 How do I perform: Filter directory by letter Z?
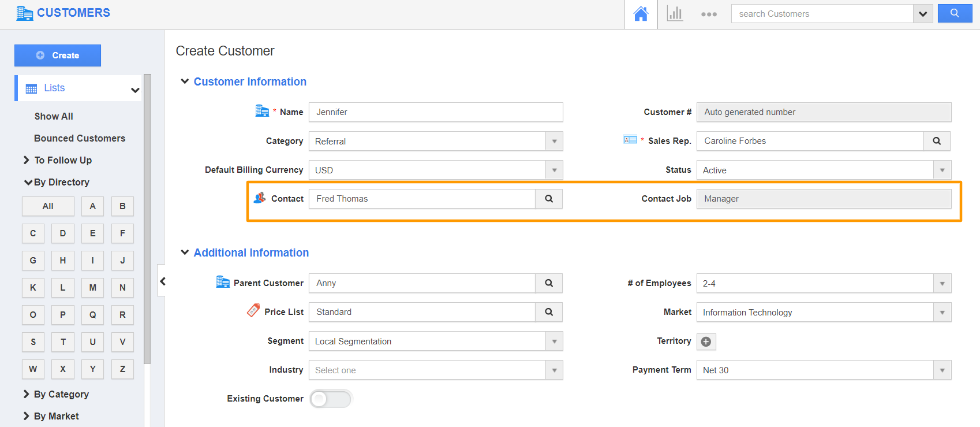point(122,369)
